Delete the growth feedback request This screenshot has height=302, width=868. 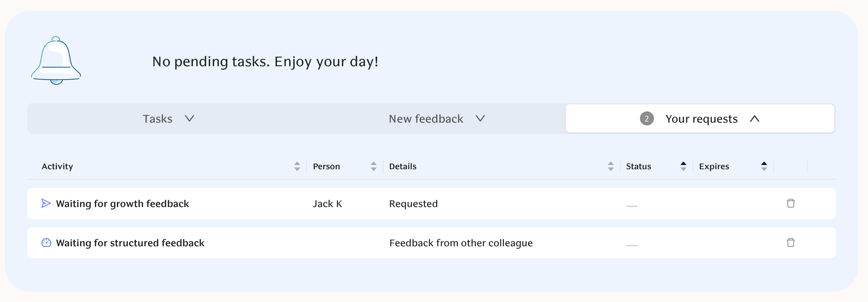coord(790,204)
